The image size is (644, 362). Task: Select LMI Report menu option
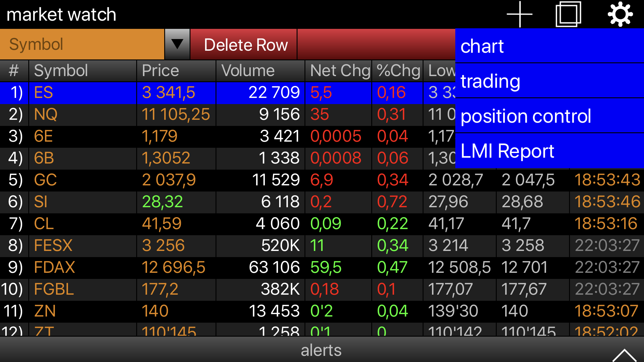pos(549,151)
